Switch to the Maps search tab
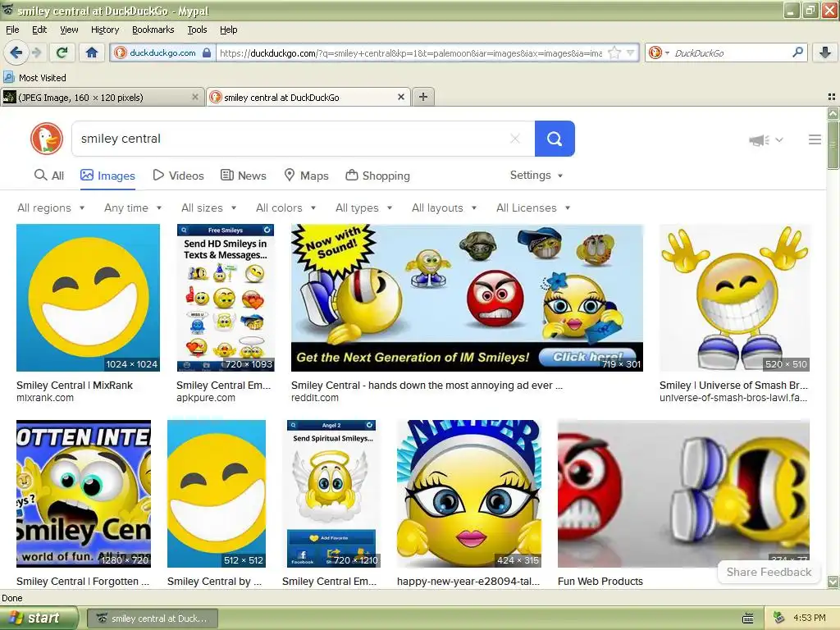The width and height of the screenshot is (840, 630). click(306, 176)
